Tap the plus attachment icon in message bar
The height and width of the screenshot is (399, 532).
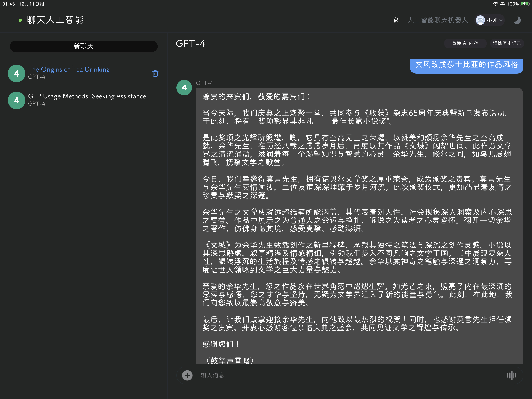click(187, 375)
